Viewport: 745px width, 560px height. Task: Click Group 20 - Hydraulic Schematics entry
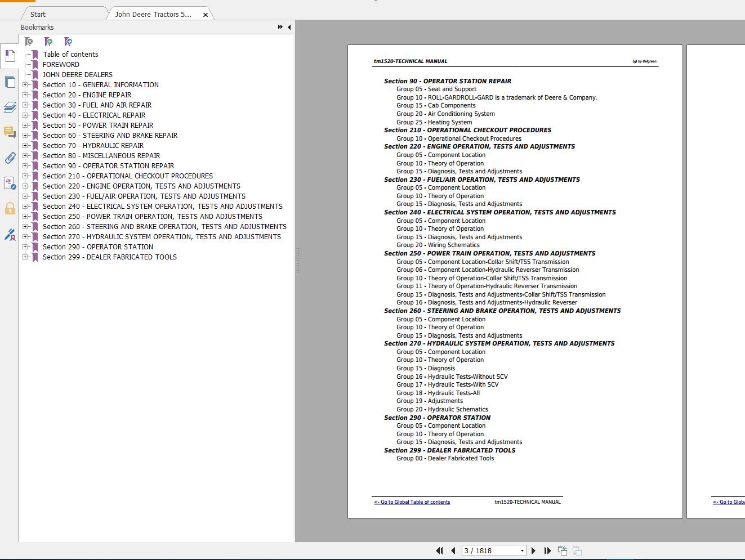pos(442,410)
